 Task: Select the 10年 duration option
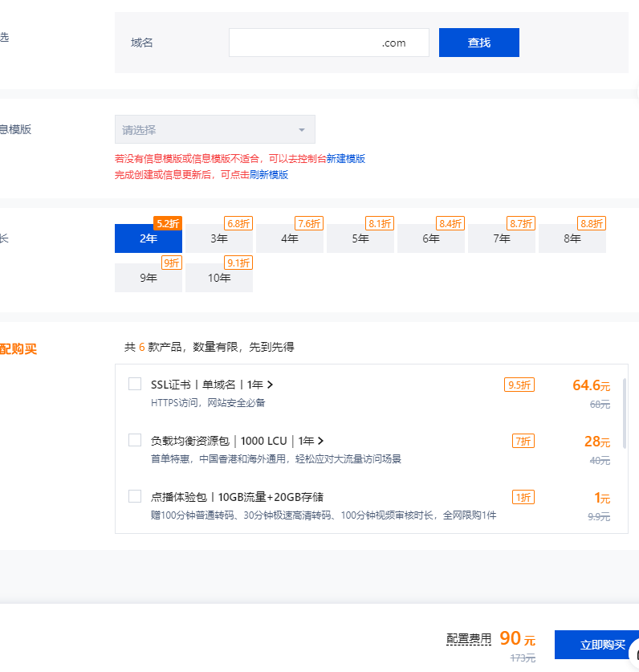coord(219,278)
